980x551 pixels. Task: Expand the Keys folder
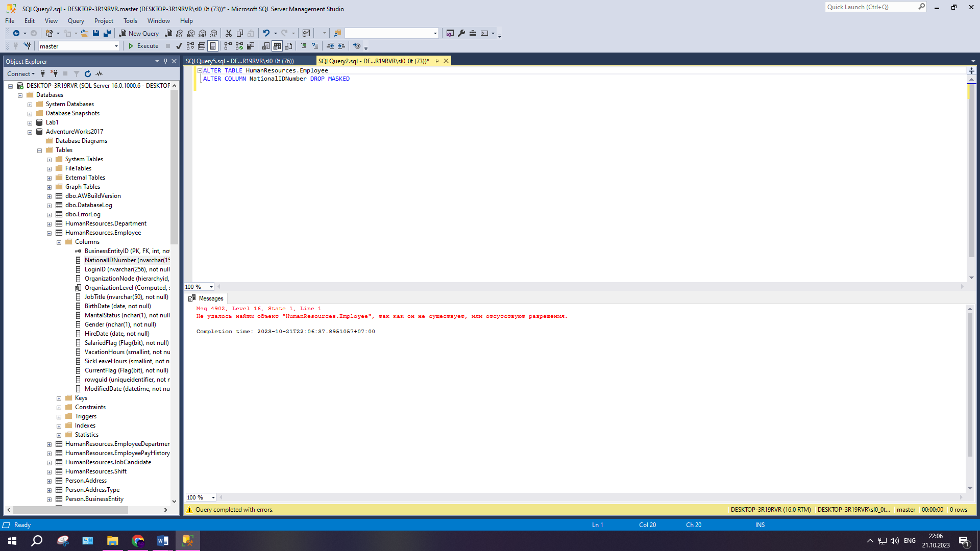[59, 398]
